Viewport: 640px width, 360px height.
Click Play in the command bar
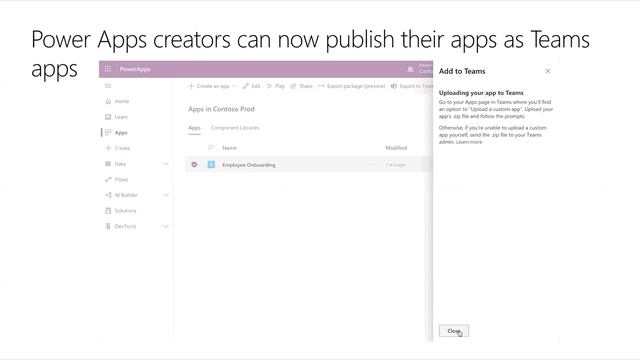coord(276,86)
